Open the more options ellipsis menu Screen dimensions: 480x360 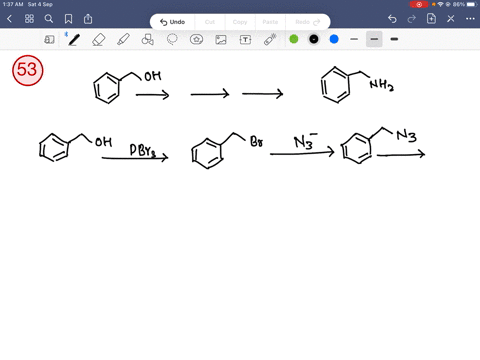click(470, 19)
